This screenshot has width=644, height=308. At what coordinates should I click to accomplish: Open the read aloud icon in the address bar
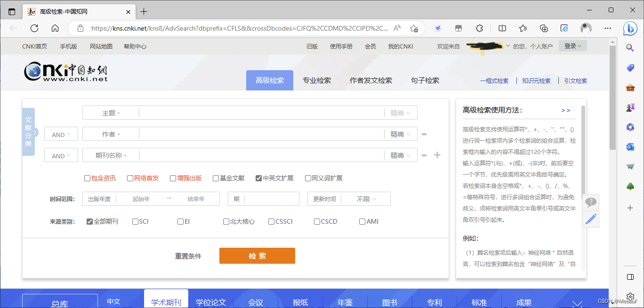397,28
